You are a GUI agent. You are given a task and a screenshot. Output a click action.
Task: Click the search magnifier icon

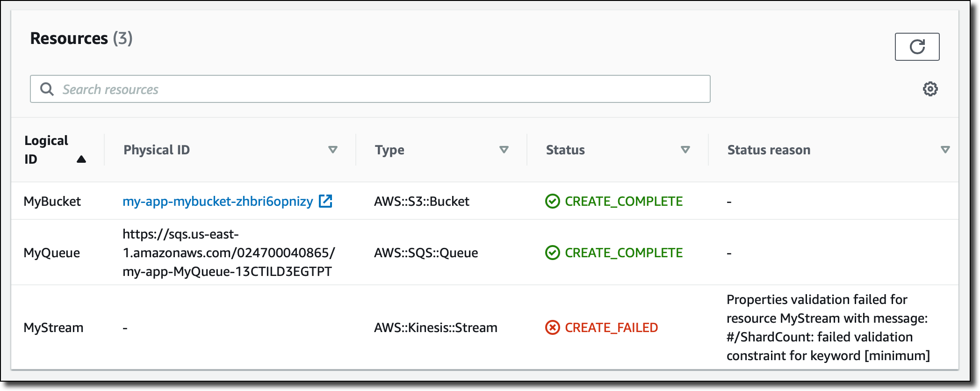[x=47, y=89]
